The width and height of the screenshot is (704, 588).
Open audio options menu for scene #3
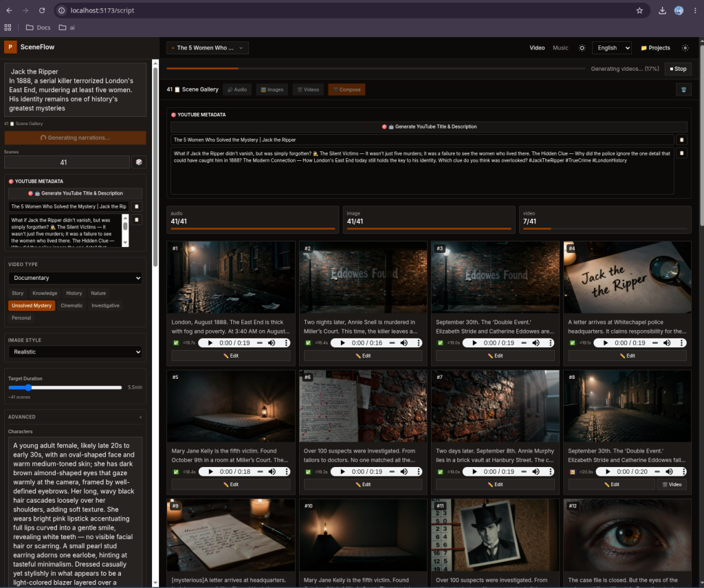550,342
